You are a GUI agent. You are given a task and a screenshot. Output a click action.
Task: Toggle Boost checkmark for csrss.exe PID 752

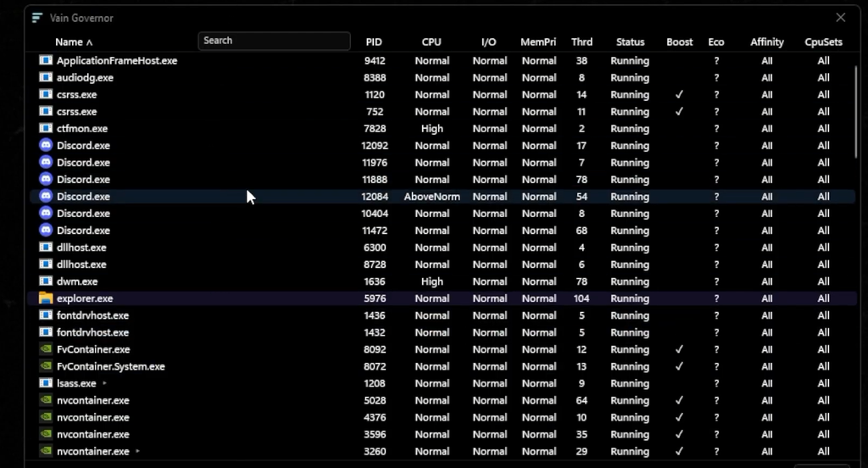click(679, 111)
